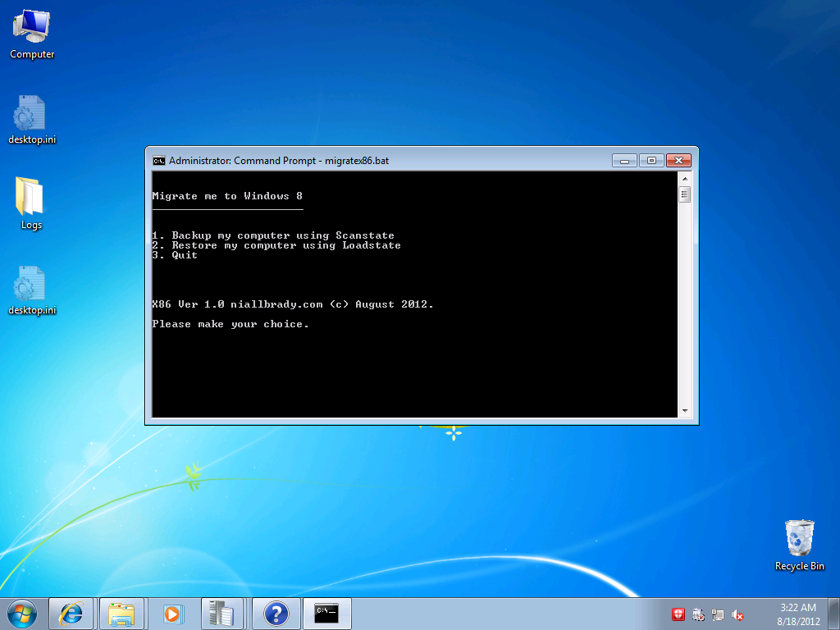Launch Internet Explorer from taskbar
Screen dimensions: 840x630
point(71,614)
